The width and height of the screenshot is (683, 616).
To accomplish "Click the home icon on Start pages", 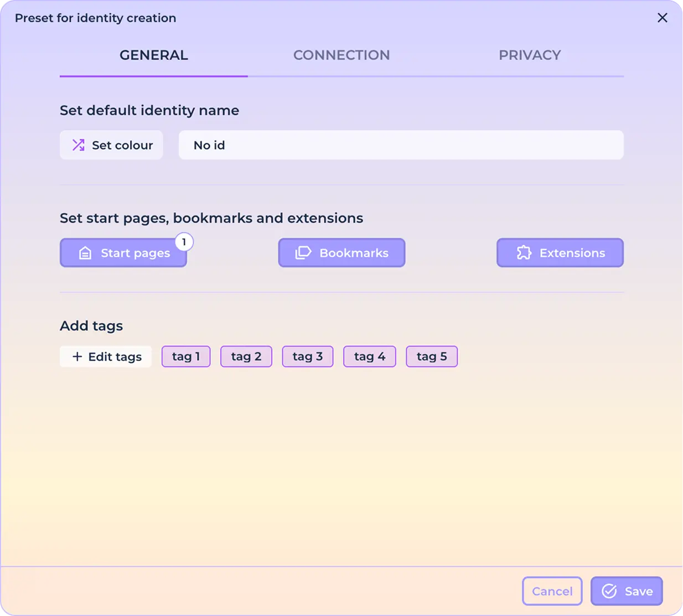I will [85, 253].
